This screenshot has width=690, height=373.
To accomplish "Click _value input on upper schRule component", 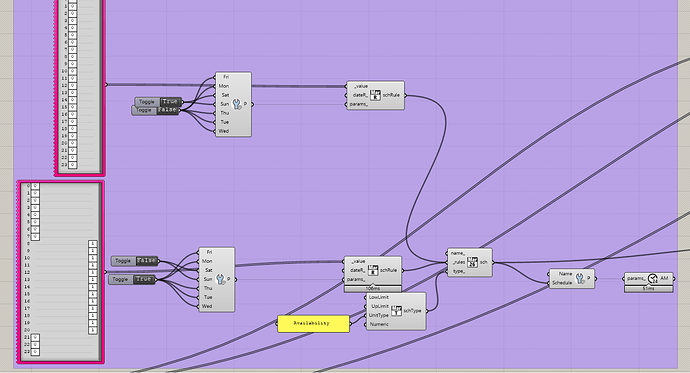I will (x=361, y=86).
